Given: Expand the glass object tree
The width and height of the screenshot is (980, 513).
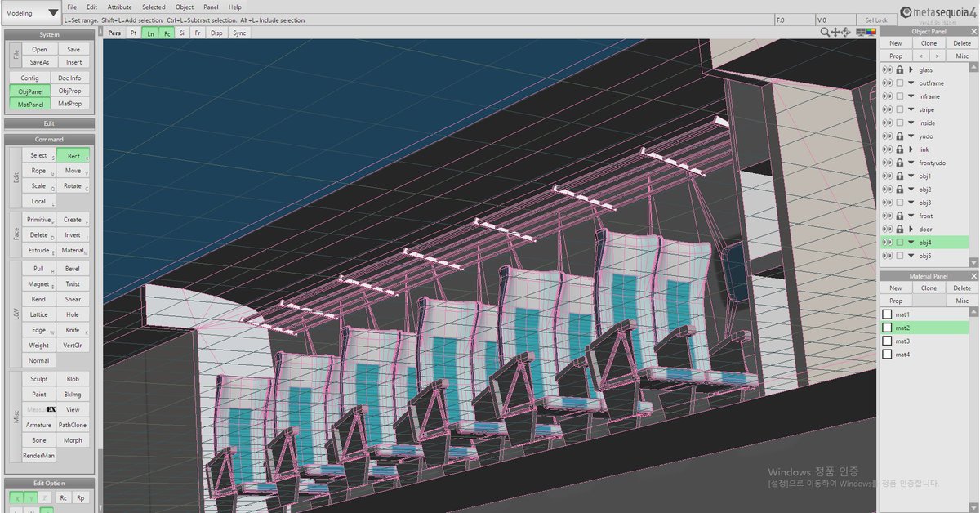Looking at the screenshot, I should (911, 70).
